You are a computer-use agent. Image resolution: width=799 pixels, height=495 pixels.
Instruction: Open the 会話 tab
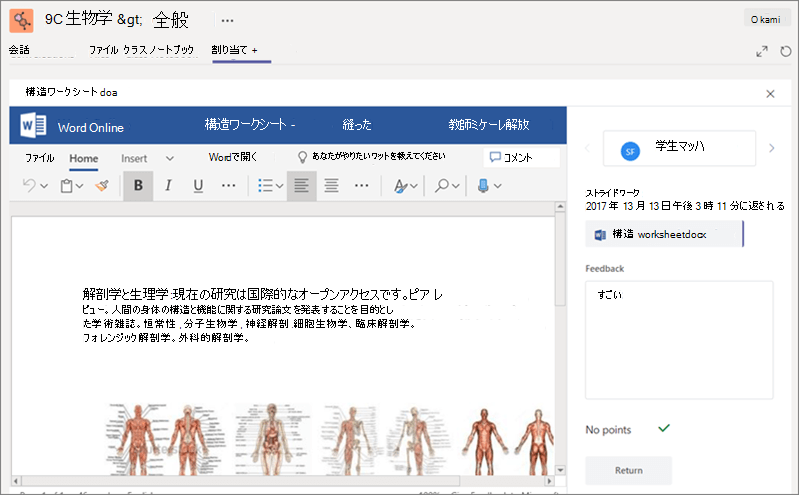19,50
